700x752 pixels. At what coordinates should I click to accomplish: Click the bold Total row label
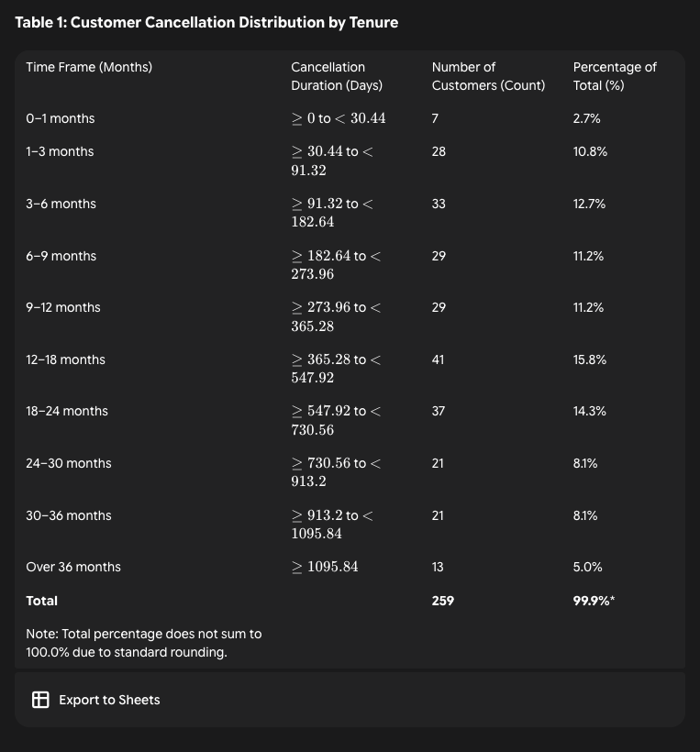pyautogui.click(x=42, y=601)
